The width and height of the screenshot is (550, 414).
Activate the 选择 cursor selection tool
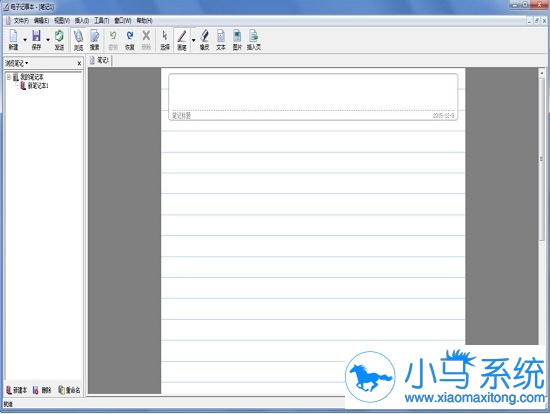[x=165, y=40]
